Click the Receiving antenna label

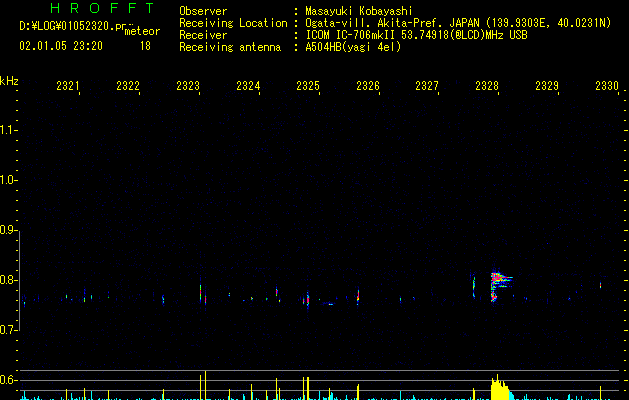(x=230, y=47)
